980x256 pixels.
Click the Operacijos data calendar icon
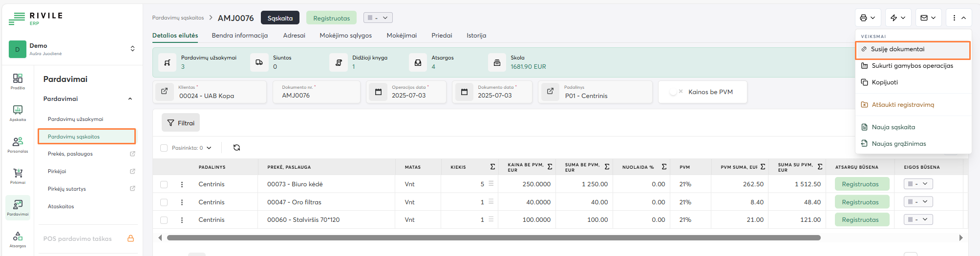(x=378, y=92)
